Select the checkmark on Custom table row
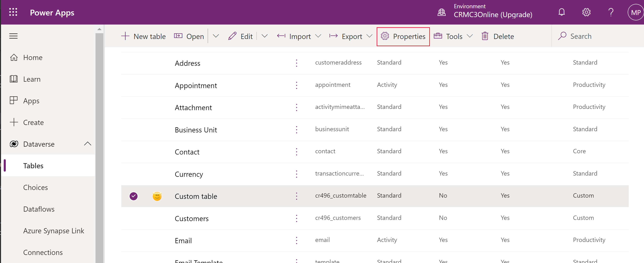 [x=134, y=196]
